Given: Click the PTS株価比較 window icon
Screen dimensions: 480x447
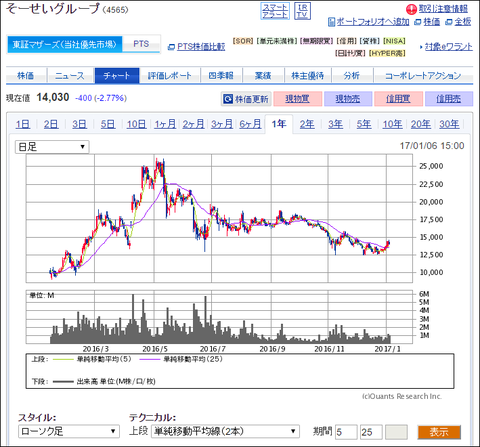Looking at the screenshot, I should pos(171,47).
